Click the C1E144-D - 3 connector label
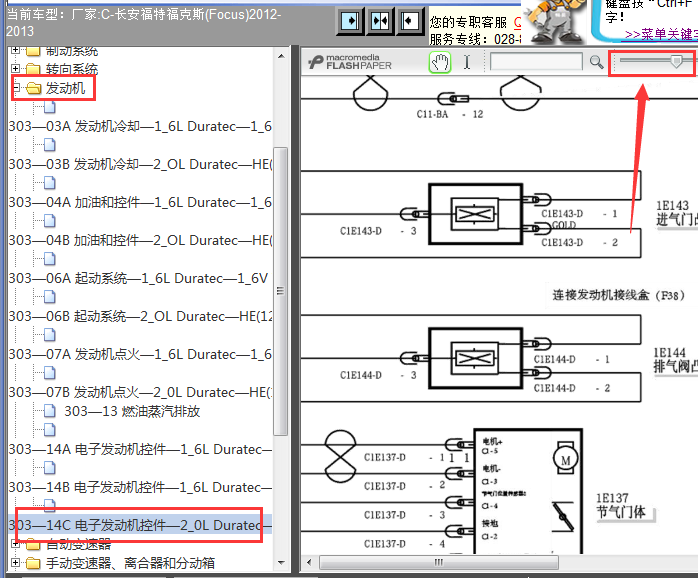 click(x=378, y=375)
